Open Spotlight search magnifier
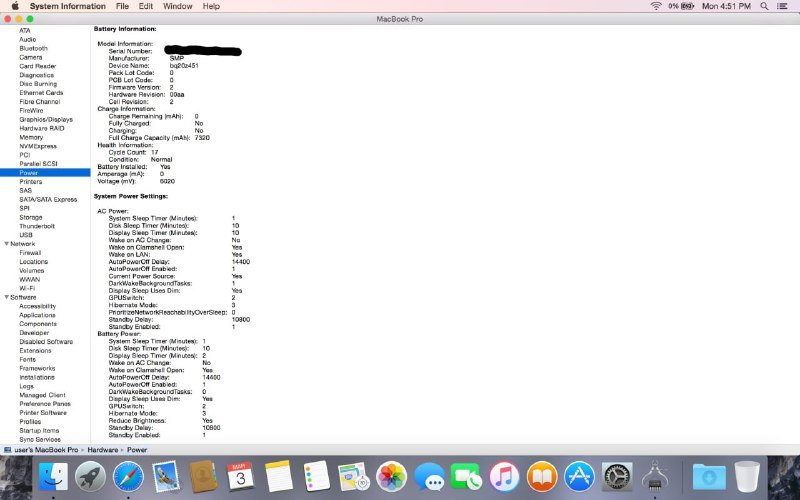The height and width of the screenshot is (500, 800). [764, 6]
